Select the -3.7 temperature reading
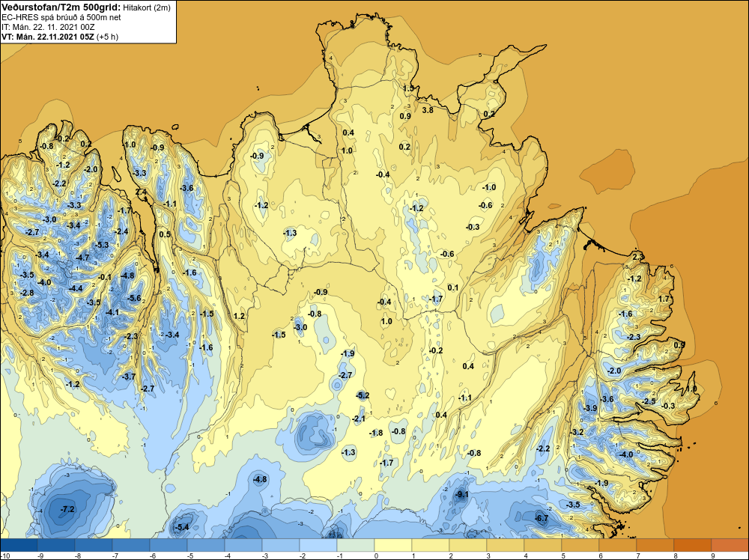 tap(129, 377)
